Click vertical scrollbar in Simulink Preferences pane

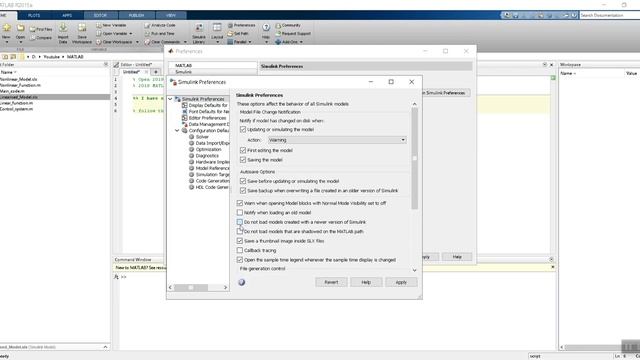pyautogui.click(x=414, y=158)
